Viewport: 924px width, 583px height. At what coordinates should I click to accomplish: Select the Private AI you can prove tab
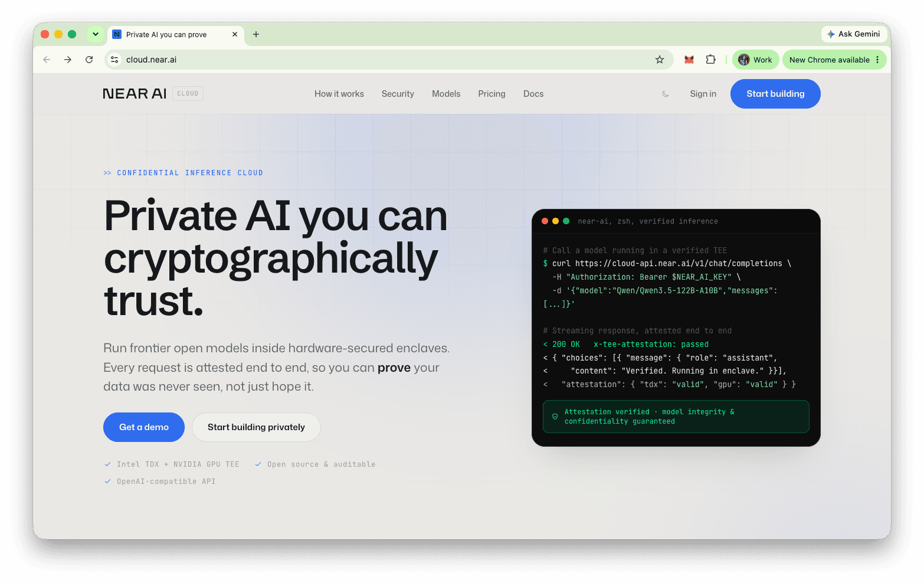pos(175,35)
